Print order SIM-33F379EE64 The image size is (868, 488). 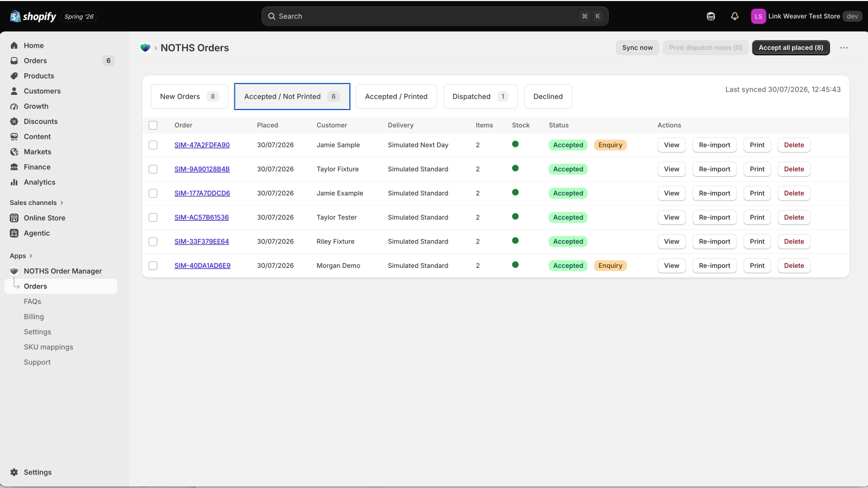757,241
